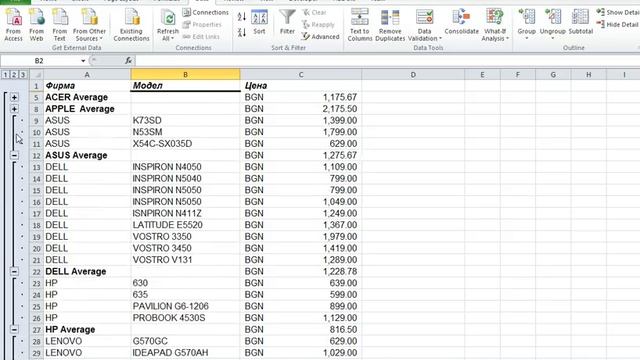Image resolution: width=640 pixels, height=360 pixels.
Task: Select row 12 header
Action: click(36, 156)
